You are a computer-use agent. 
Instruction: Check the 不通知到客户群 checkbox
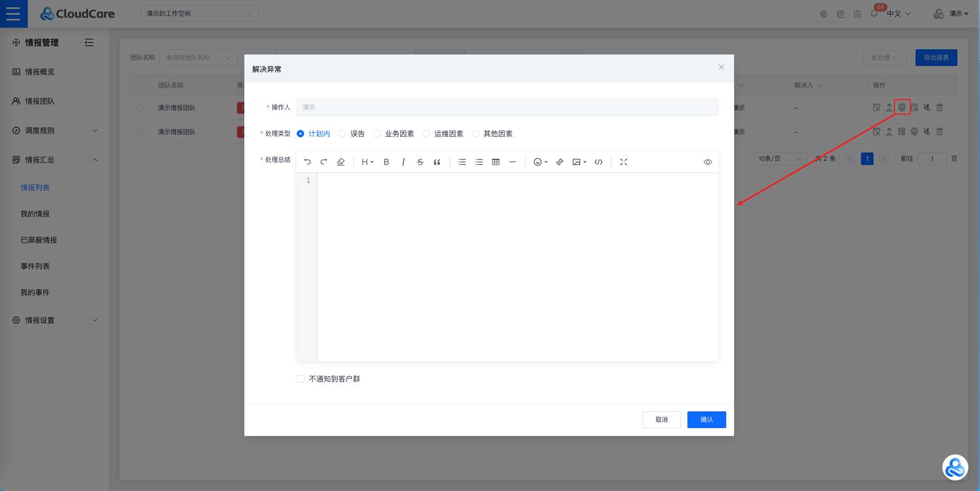[301, 379]
